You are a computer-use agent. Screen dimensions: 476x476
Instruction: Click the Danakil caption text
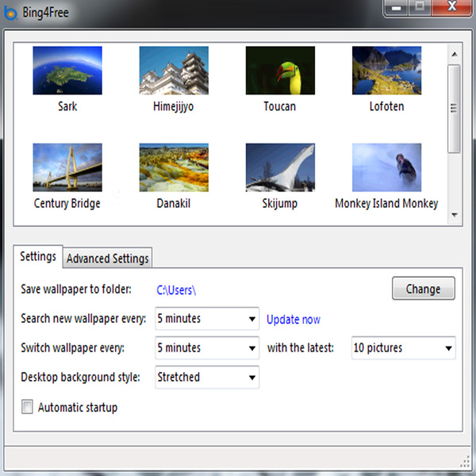tap(173, 203)
